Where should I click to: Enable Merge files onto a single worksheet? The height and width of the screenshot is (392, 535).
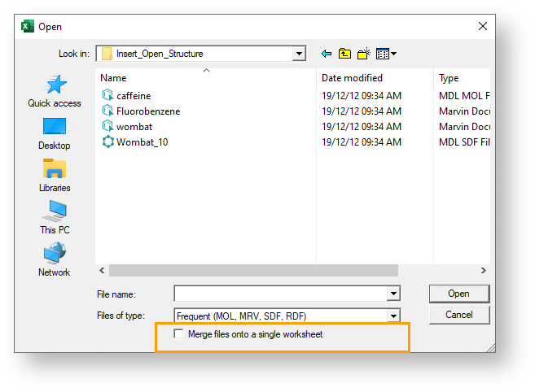(179, 334)
